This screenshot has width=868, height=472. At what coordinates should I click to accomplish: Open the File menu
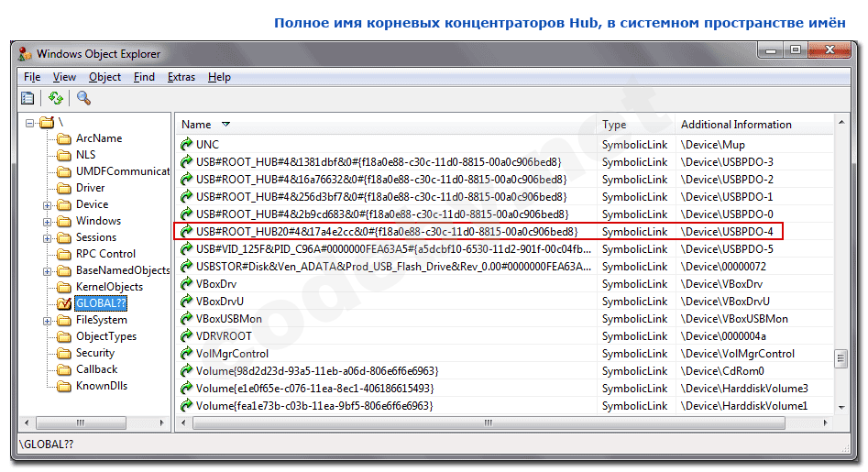[32, 77]
